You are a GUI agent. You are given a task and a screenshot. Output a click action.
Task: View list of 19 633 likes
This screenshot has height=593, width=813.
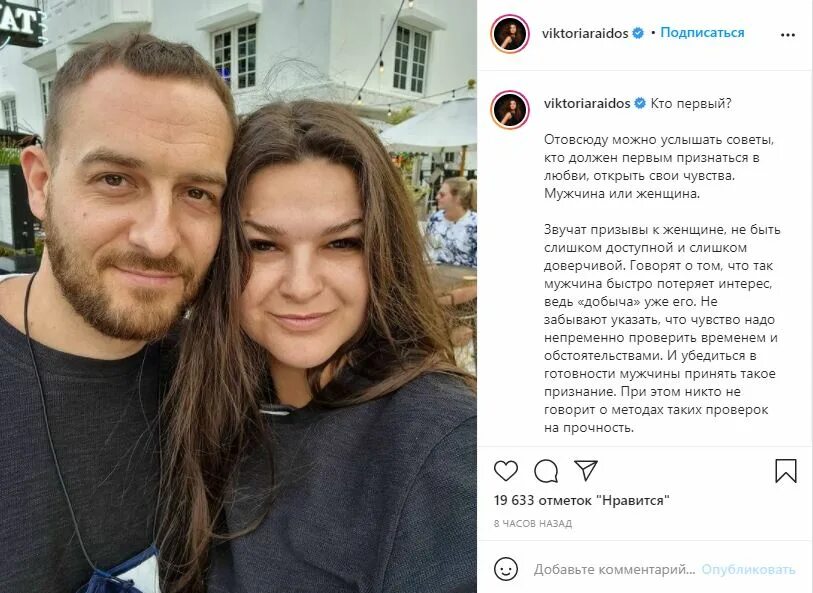click(582, 501)
